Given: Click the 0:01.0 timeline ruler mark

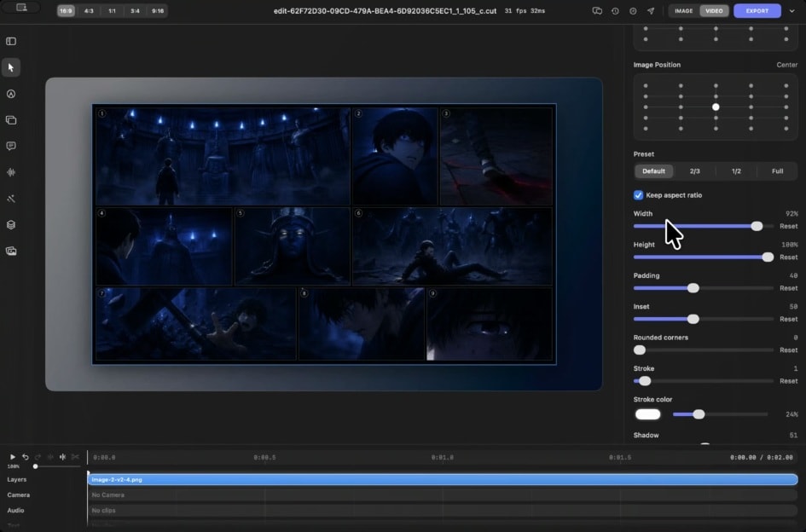Looking at the screenshot, I should 442,457.
